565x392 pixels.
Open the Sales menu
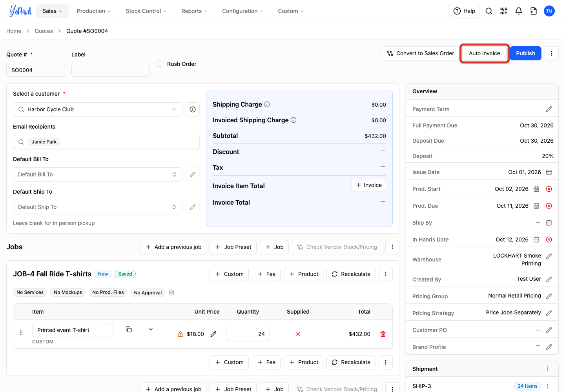tap(53, 11)
